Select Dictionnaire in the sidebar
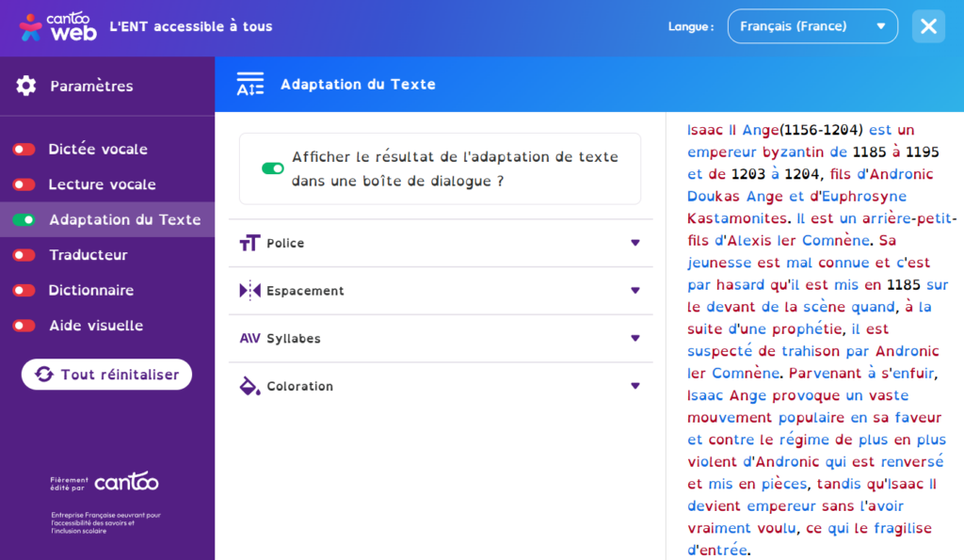The image size is (964, 560). pyautogui.click(x=90, y=291)
